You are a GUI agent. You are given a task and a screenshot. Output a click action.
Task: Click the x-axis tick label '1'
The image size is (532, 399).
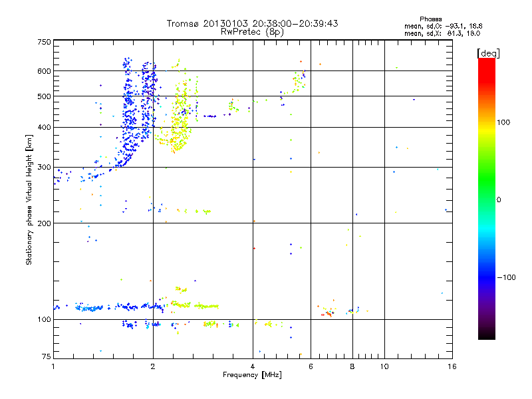pyautogui.click(x=53, y=366)
